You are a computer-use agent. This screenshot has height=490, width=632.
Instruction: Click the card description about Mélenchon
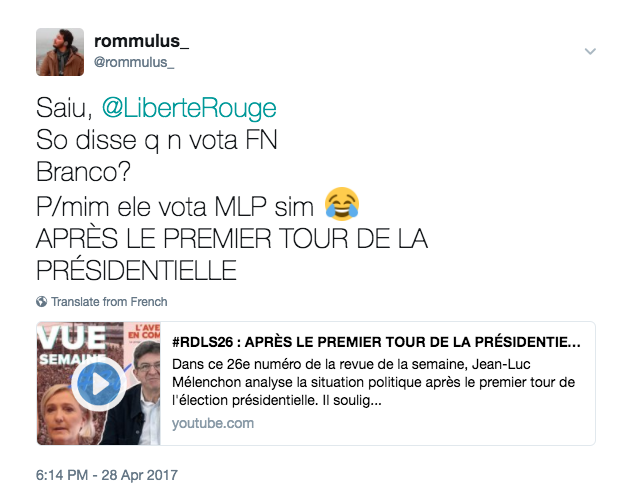point(373,382)
